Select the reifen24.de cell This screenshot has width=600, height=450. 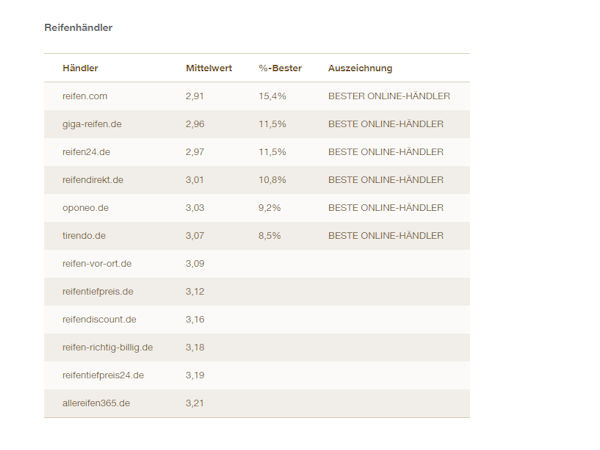86,152
